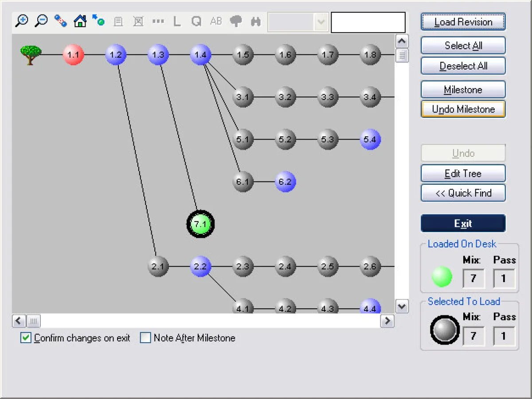The image size is (532, 399).
Task: Click the Load Revision button
Action: pyautogui.click(x=463, y=22)
